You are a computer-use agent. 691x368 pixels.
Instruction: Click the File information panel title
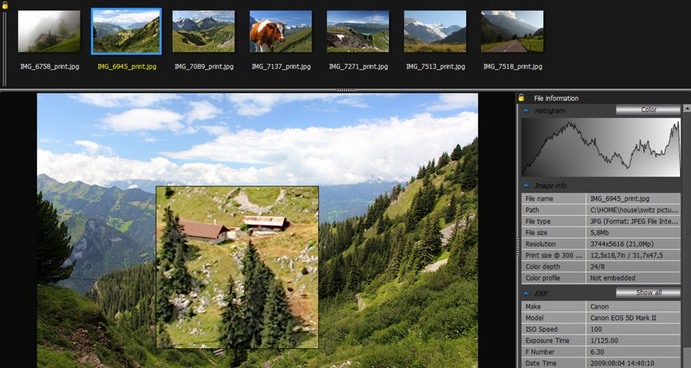pyautogui.click(x=556, y=98)
